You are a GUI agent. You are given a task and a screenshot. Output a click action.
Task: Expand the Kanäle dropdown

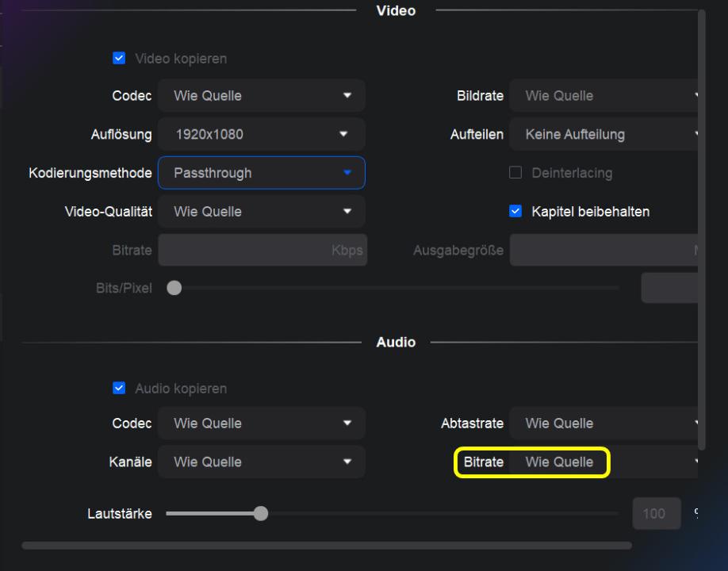pyautogui.click(x=261, y=462)
